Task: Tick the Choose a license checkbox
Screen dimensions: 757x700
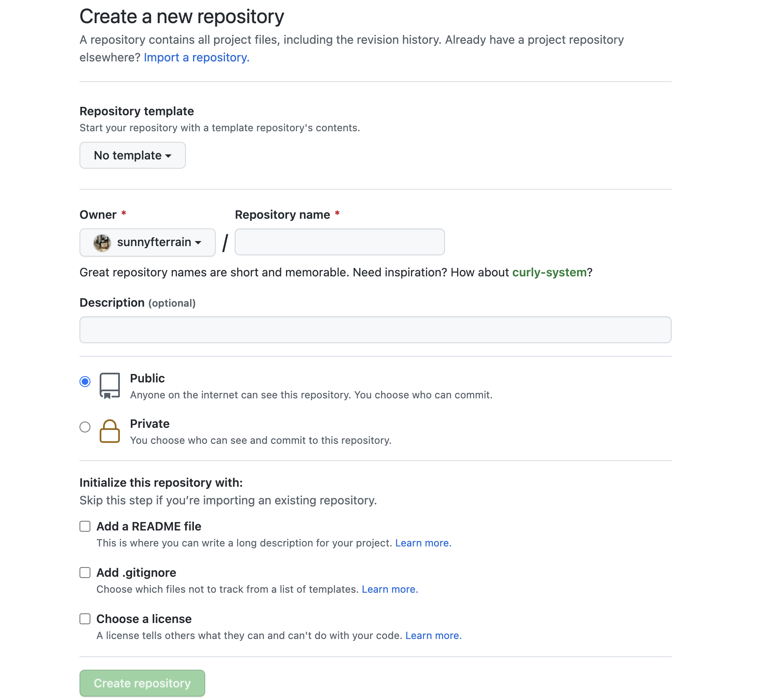Action: point(85,619)
